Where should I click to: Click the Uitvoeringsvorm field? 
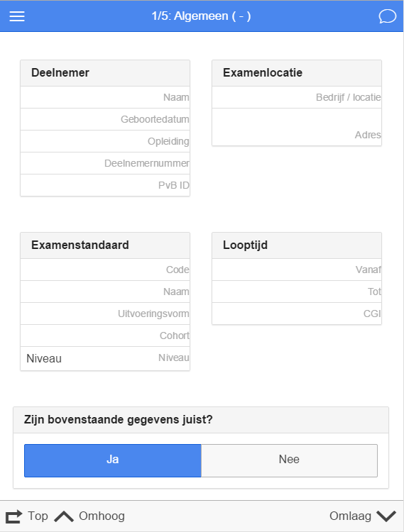[105, 314]
